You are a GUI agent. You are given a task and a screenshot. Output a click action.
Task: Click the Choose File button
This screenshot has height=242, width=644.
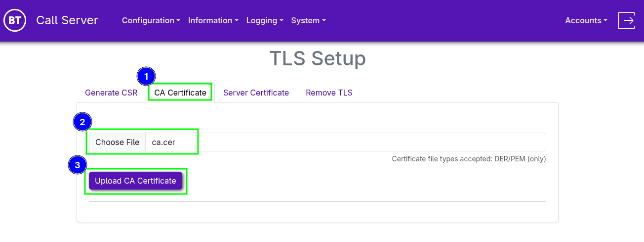[117, 142]
